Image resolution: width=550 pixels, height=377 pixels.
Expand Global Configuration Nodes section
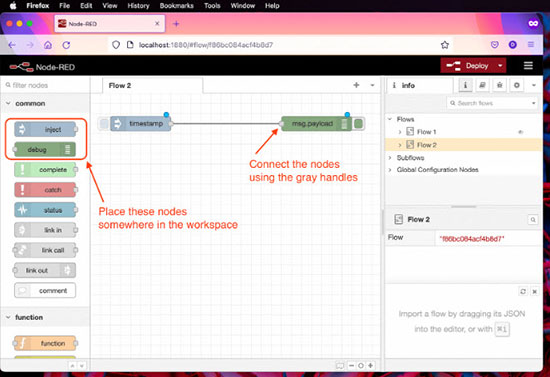click(390, 170)
